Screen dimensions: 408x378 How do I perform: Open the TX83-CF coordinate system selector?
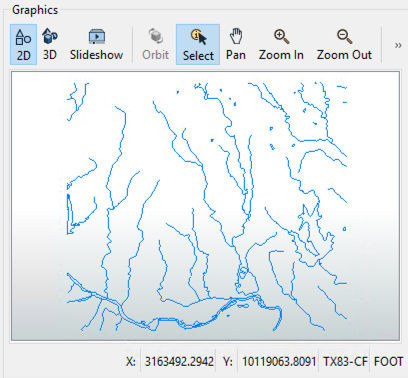[345, 361]
